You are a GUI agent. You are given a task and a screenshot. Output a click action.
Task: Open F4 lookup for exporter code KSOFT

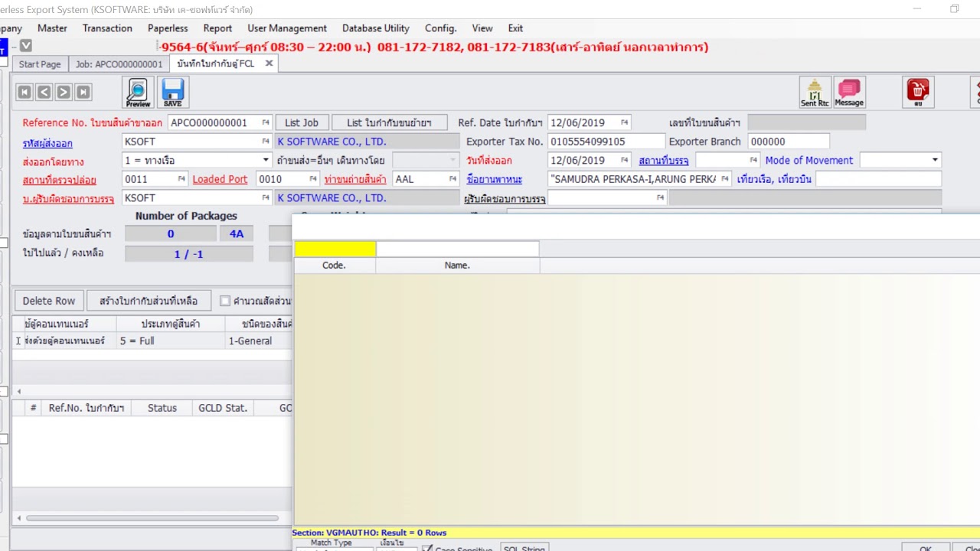click(266, 142)
